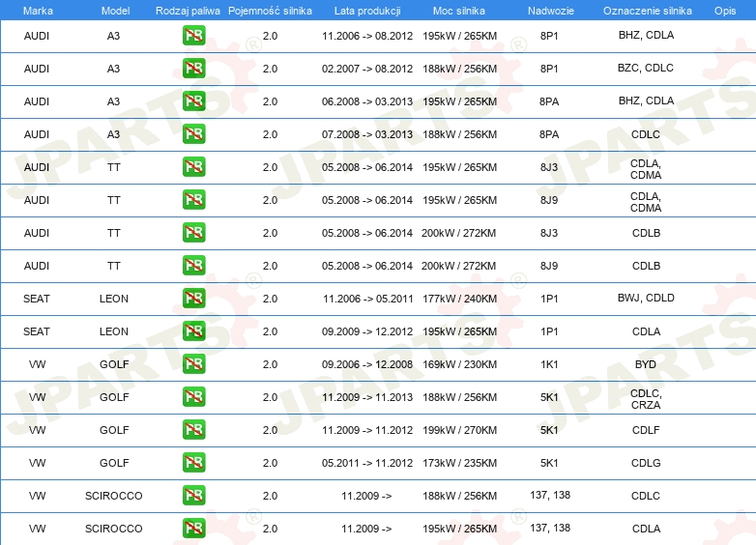
Task: Select the date range 11.2009 -> 11.2012
Action: [x=367, y=430]
